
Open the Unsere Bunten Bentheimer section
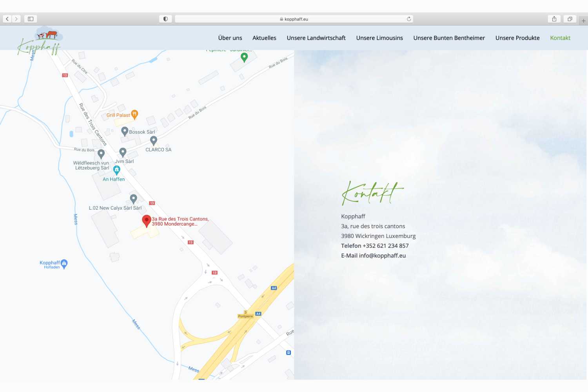tap(449, 38)
